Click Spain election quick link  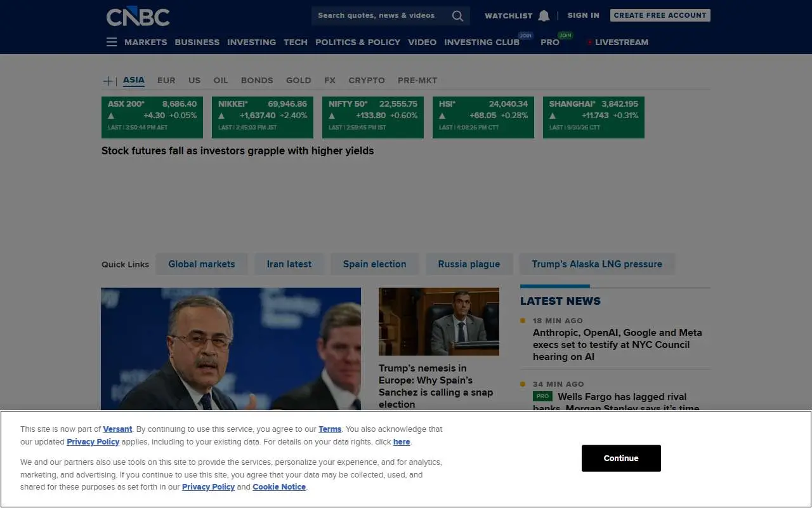coord(375,264)
